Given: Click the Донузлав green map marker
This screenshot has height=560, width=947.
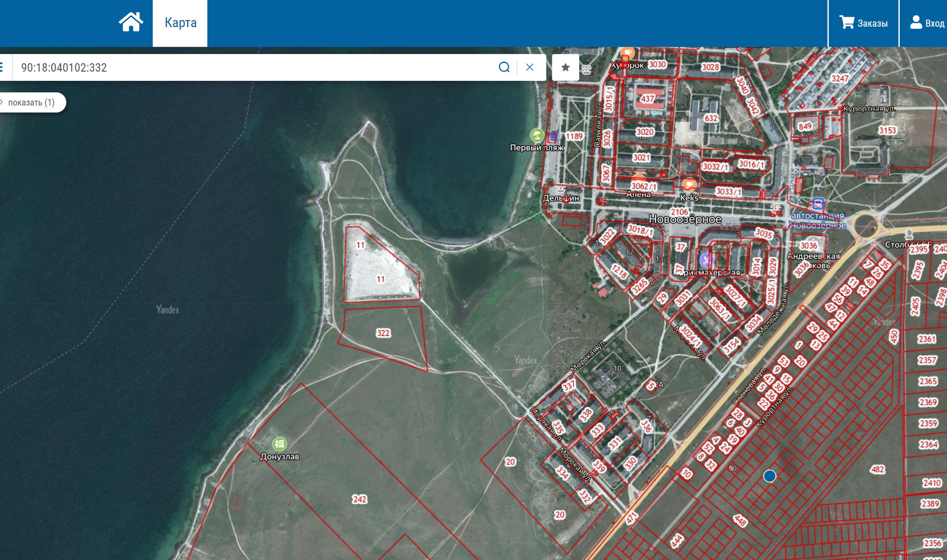Looking at the screenshot, I should click(279, 444).
